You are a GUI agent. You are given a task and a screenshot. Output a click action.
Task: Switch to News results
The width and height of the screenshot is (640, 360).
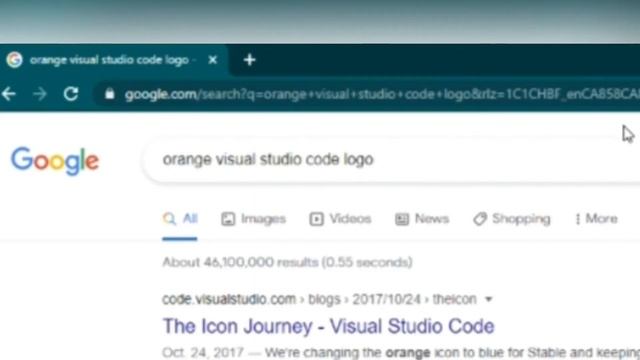422,219
